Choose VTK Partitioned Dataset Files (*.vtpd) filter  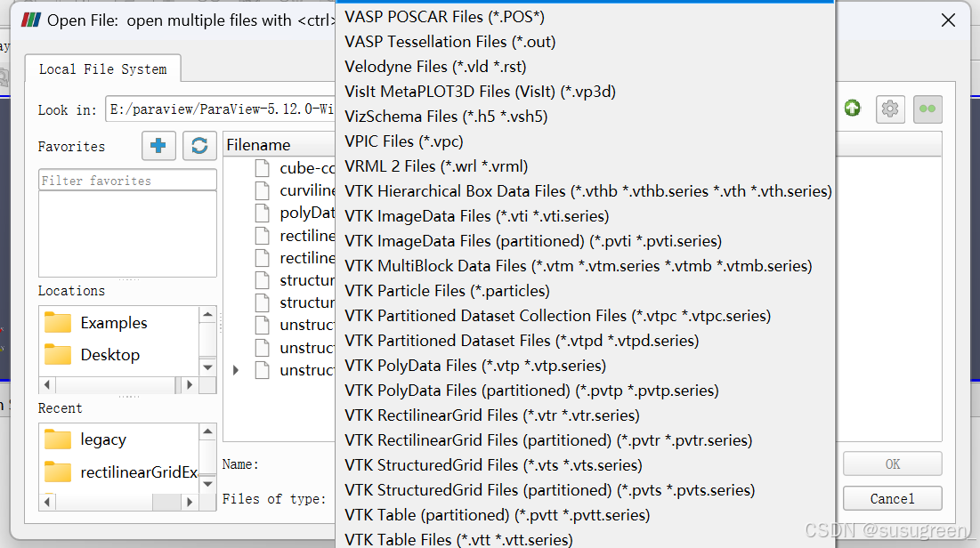click(585, 342)
